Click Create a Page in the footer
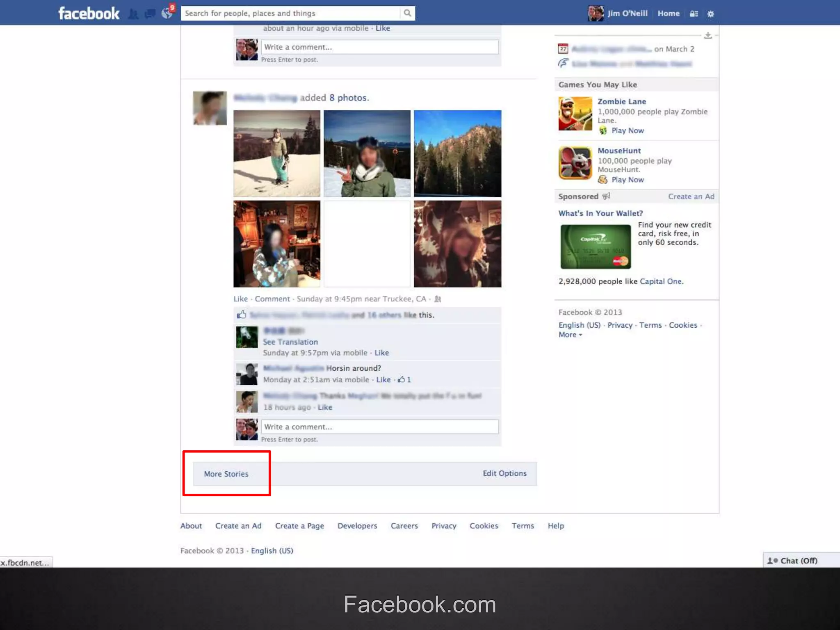The height and width of the screenshot is (630, 840). (x=299, y=526)
